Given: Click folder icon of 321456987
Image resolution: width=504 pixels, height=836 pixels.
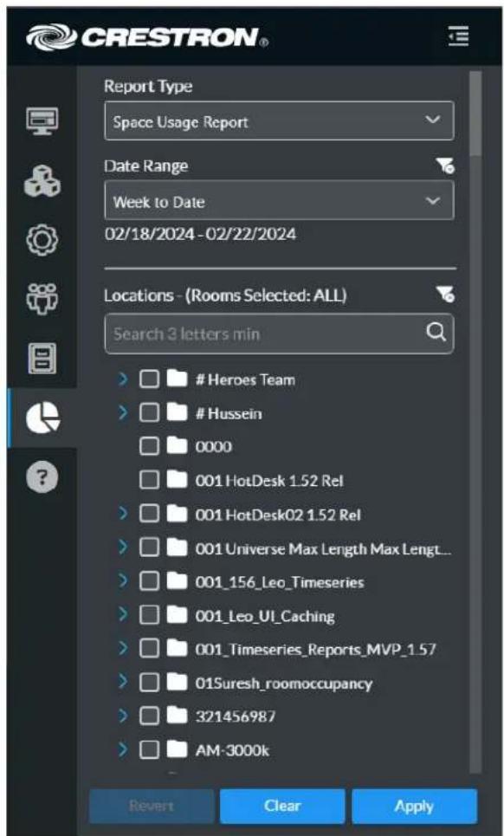Looking at the screenshot, I should (177, 716).
